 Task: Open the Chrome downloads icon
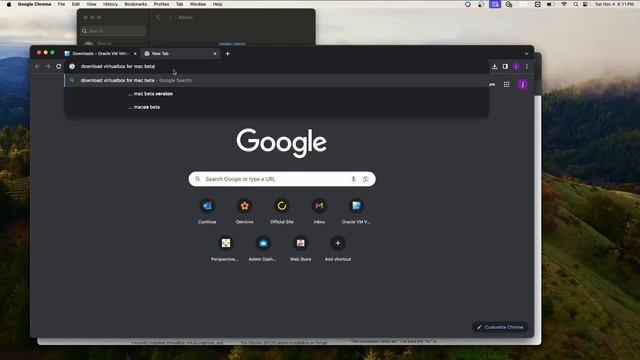click(494, 67)
